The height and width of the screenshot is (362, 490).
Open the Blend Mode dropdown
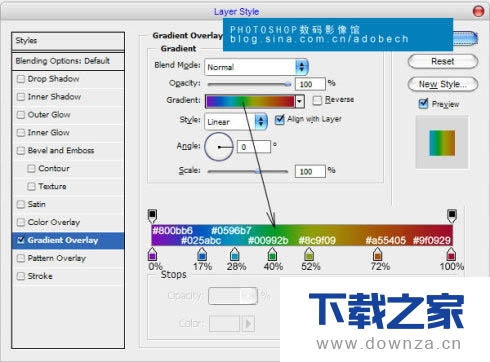point(256,67)
